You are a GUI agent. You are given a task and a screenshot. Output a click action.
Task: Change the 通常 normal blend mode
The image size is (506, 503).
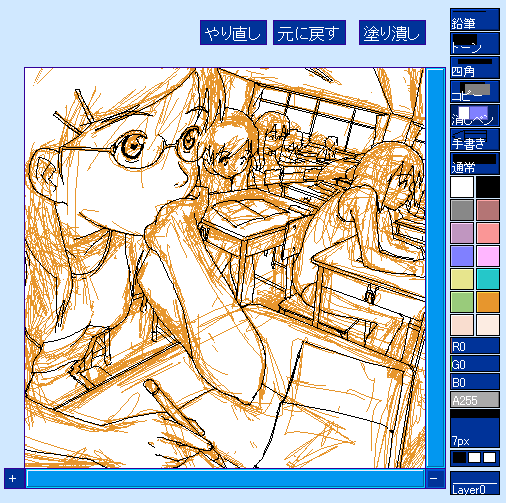(x=475, y=164)
